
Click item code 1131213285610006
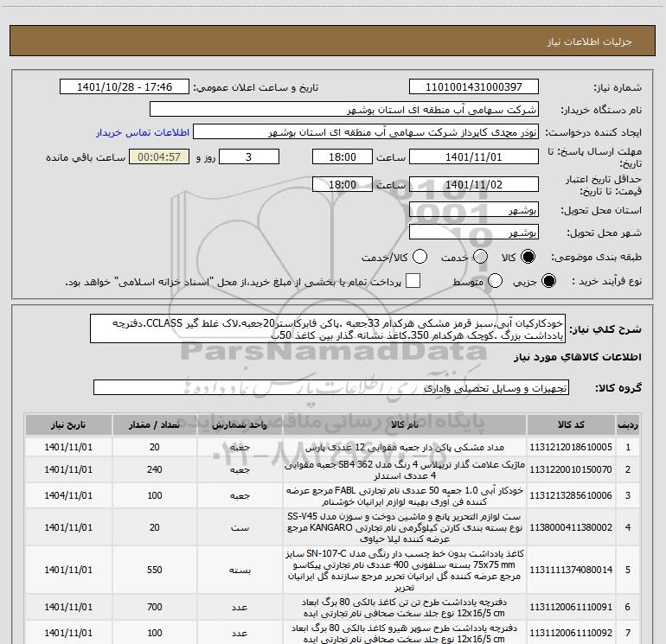point(571,495)
